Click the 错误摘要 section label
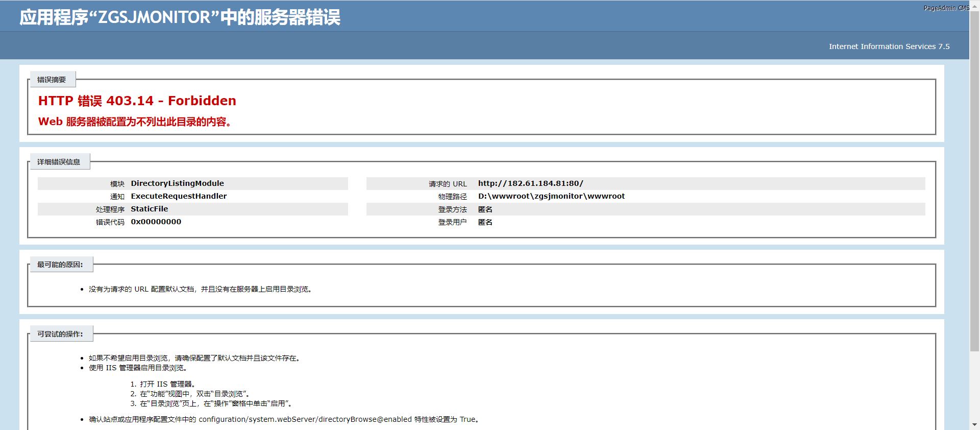This screenshot has width=980, height=430. tap(52, 80)
